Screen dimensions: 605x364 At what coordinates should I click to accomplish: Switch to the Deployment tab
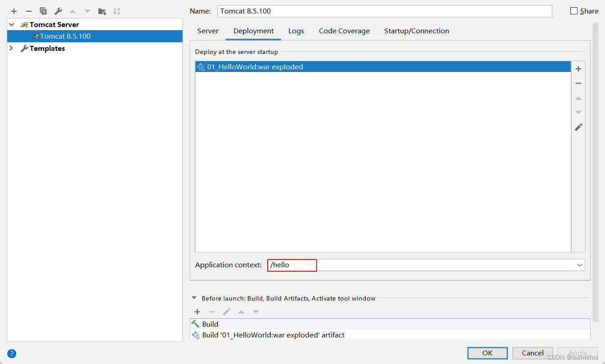pyautogui.click(x=254, y=31)
